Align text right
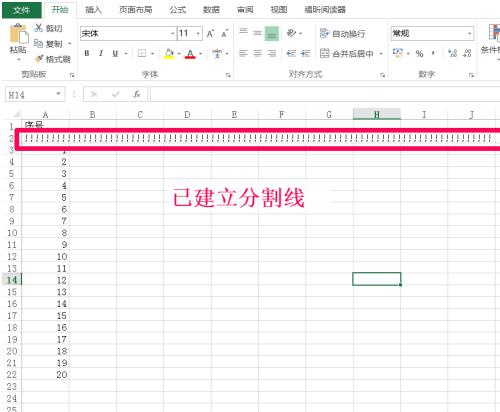Image resolution: width=500 pixels, height=412 pixels. (x=272, y=53)
